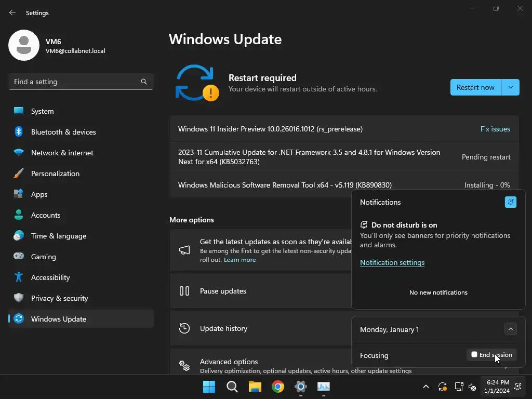Select Windows Update in sidebar
This screenshot has width=532, height=399.
[81, 319]
